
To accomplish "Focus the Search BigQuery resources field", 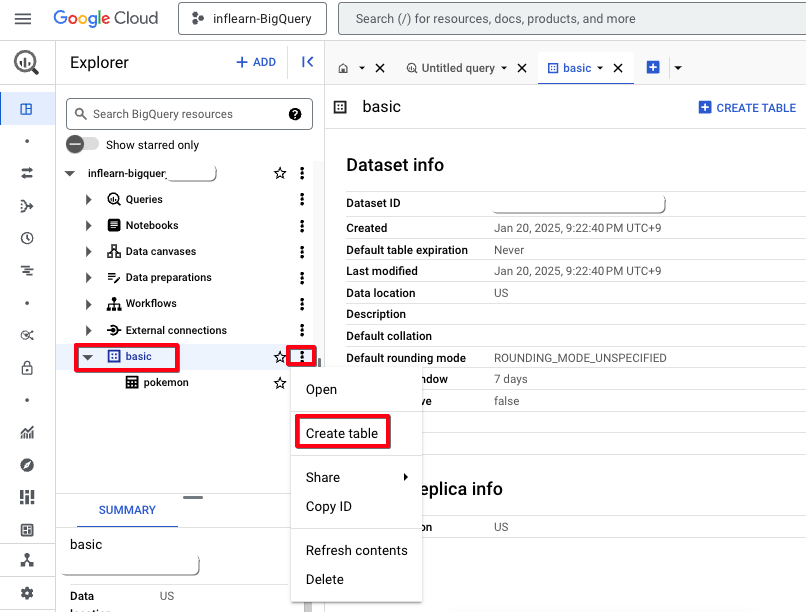I will tap(189, 114).
